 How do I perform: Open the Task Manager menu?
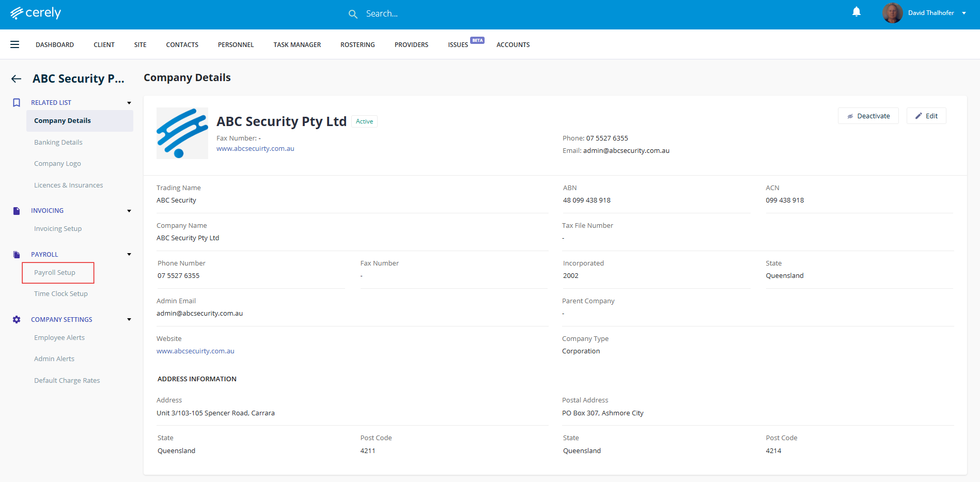(x=297, y=45)
